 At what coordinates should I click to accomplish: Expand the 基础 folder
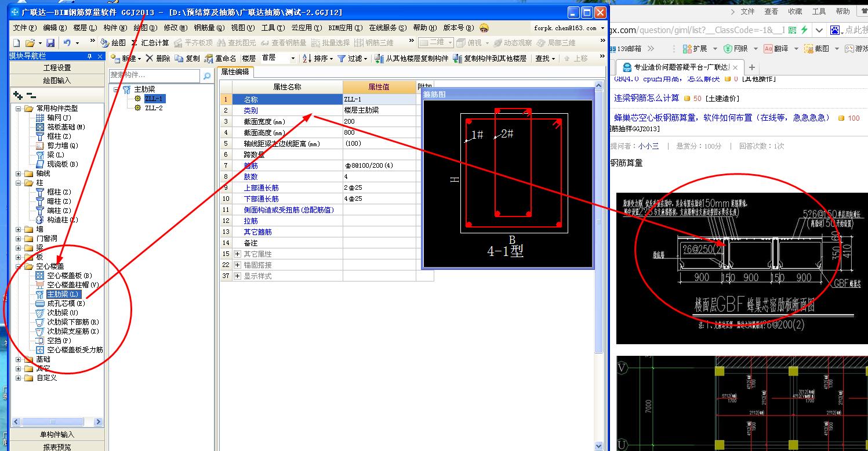point(18,359)
